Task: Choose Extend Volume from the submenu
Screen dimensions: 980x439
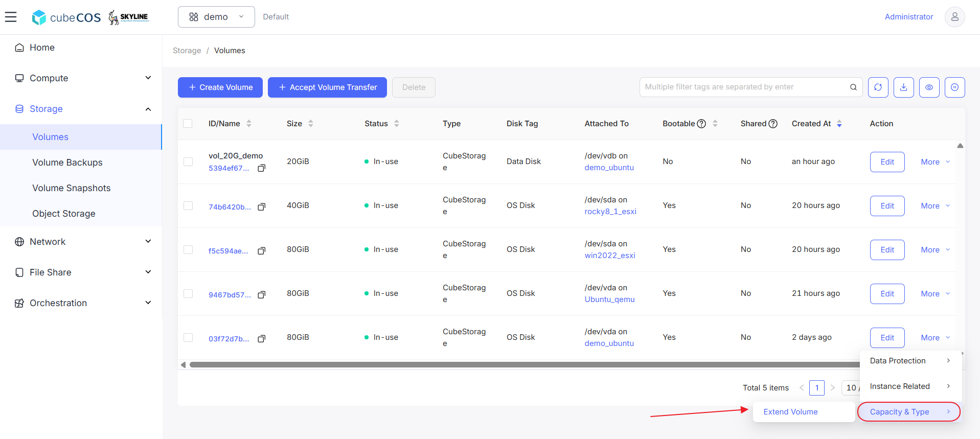Action: click(790, 412)
